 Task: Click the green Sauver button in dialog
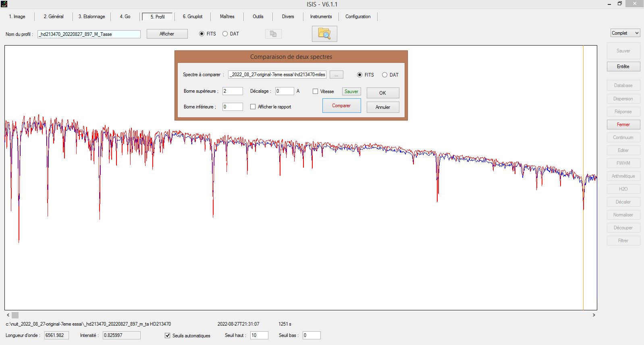tap(351, 91)
